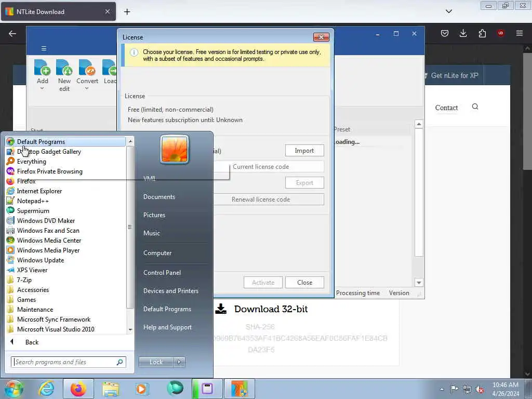Click the Current license code field
The width and height of the screenshot is (532, 399).
pos(261,167)
